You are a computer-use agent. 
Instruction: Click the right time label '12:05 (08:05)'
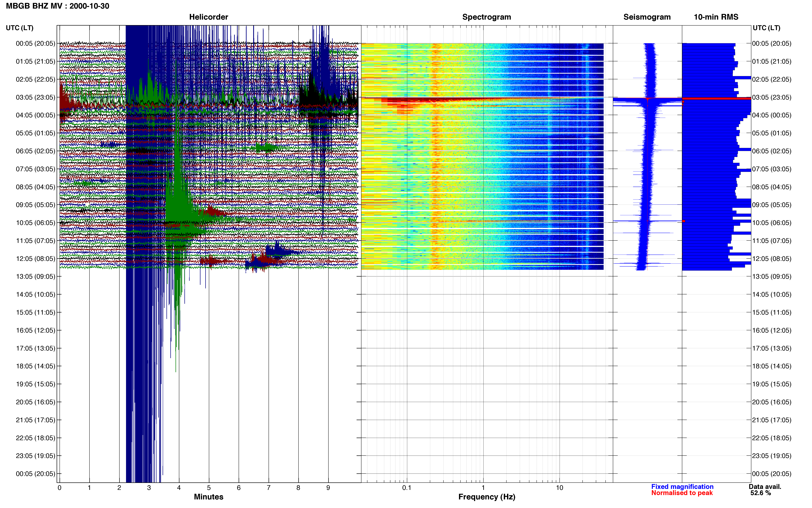pyautogui.click(x=771, y=259)
